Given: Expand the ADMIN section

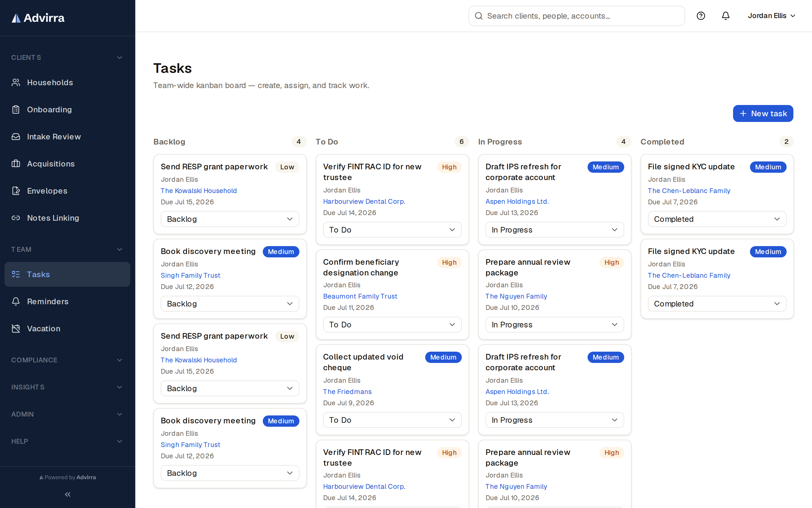Looking at the screenshot, I should point(67,414).
